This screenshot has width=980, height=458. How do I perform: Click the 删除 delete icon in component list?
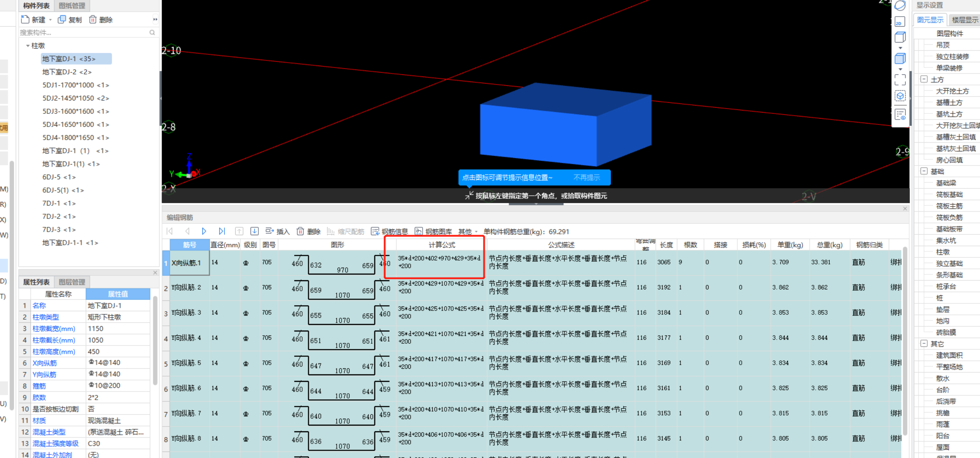(92, 19)
